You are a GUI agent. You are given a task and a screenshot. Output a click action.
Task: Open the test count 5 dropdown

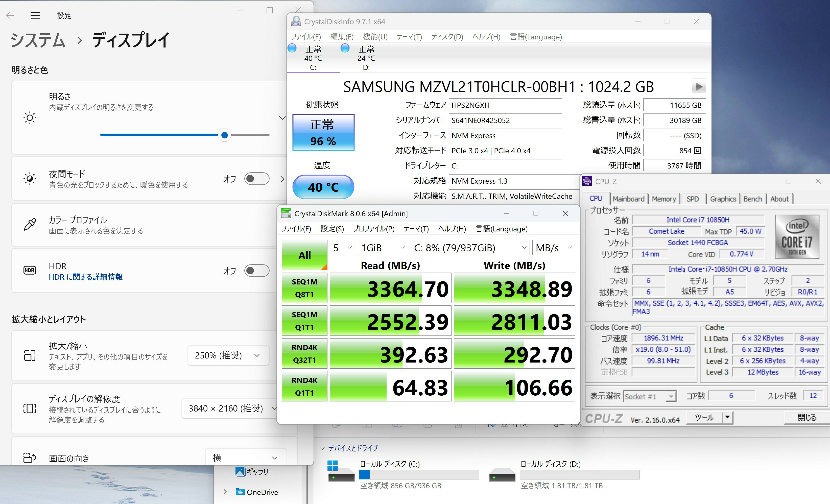pos(342,248)
